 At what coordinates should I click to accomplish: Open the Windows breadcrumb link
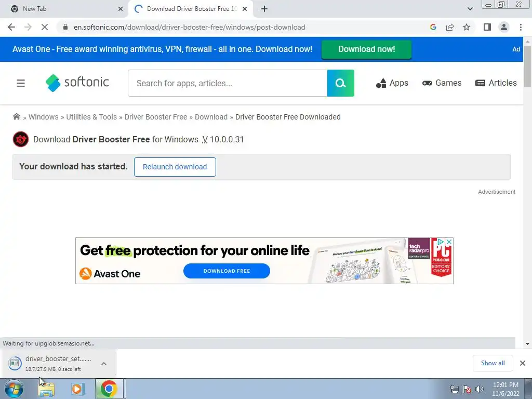pos(44,117)
